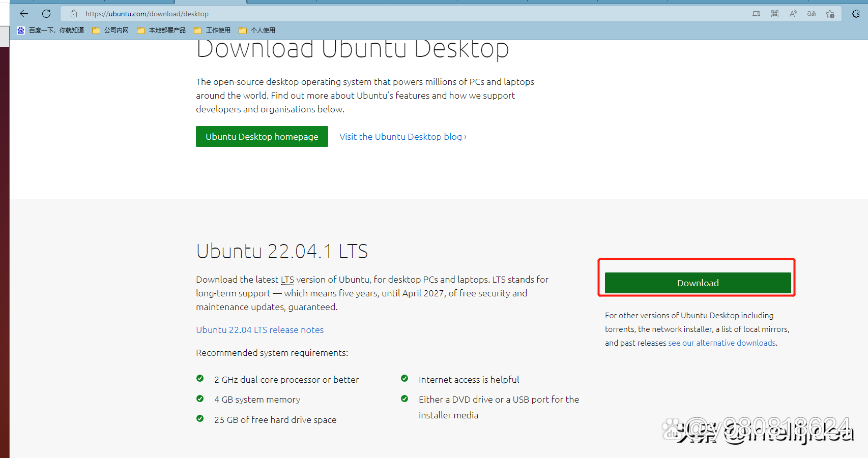Viewport: 868px width, 458px height.
Task: Click the text 2 GHz dual-core processor or better
Action: 286,380
